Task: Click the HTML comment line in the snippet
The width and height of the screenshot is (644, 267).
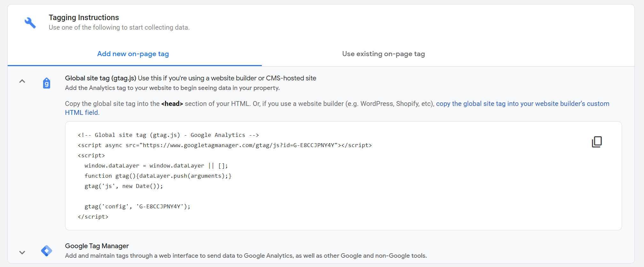Action: coord(168,135)
